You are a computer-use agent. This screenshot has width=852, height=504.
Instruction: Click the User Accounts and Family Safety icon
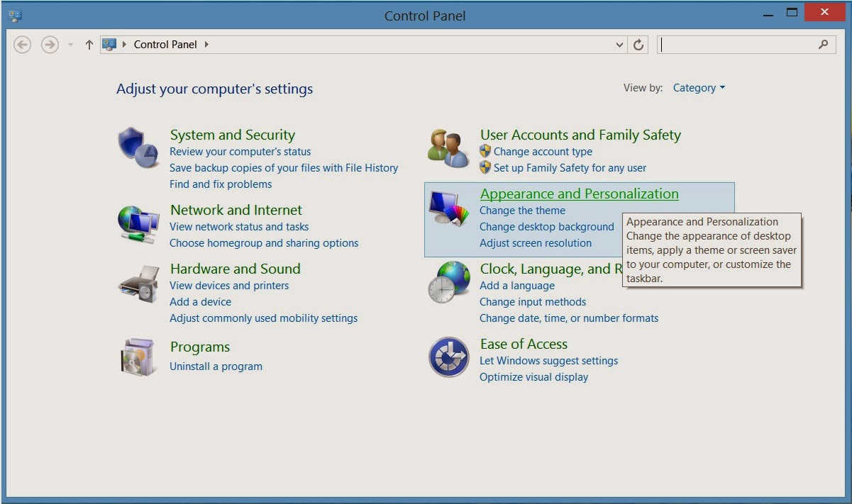[x=446, y=145]
